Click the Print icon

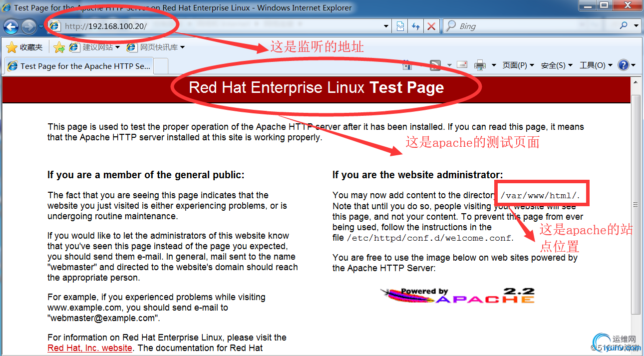(x=480, y=65)
